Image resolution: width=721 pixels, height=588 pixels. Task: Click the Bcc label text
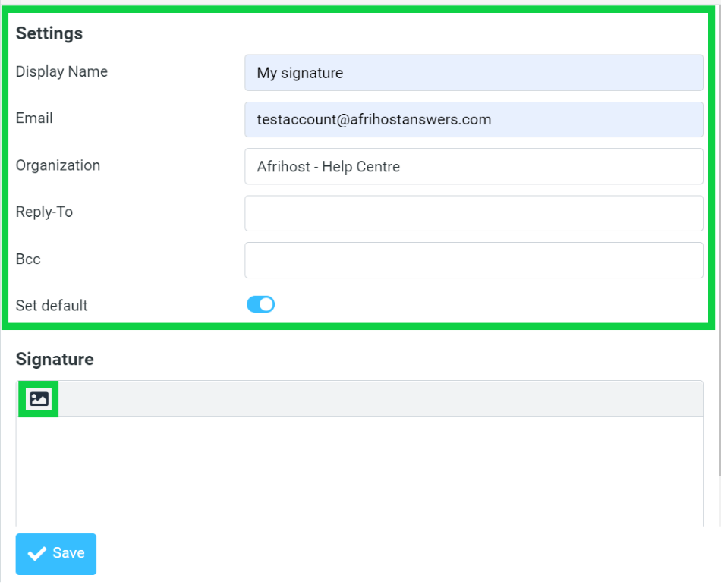tap(28, 259)
